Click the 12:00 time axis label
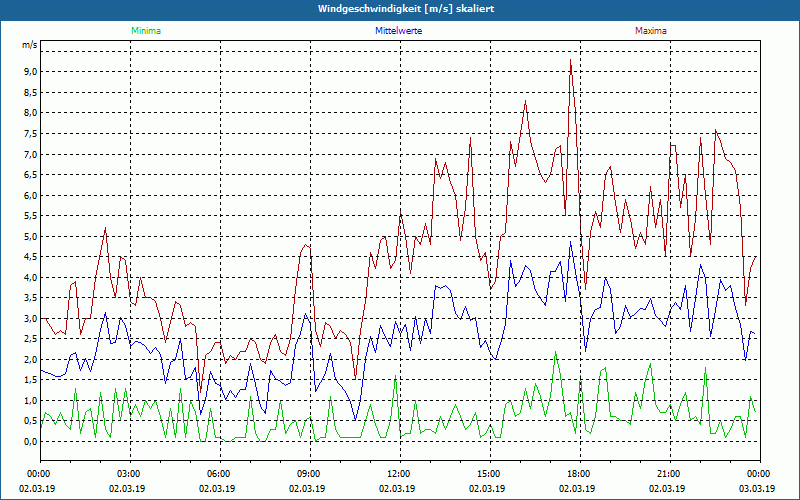The image size is (800, 500). coord(400,474)
